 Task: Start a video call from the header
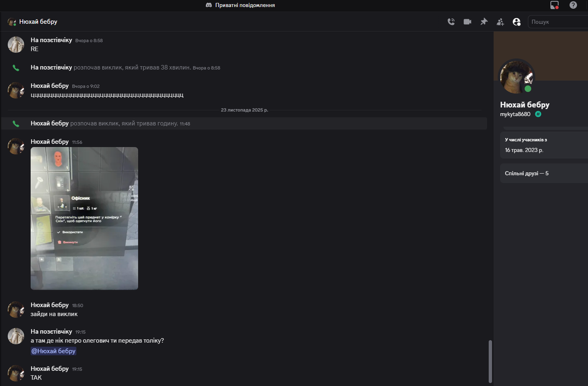tap(468, 22)
